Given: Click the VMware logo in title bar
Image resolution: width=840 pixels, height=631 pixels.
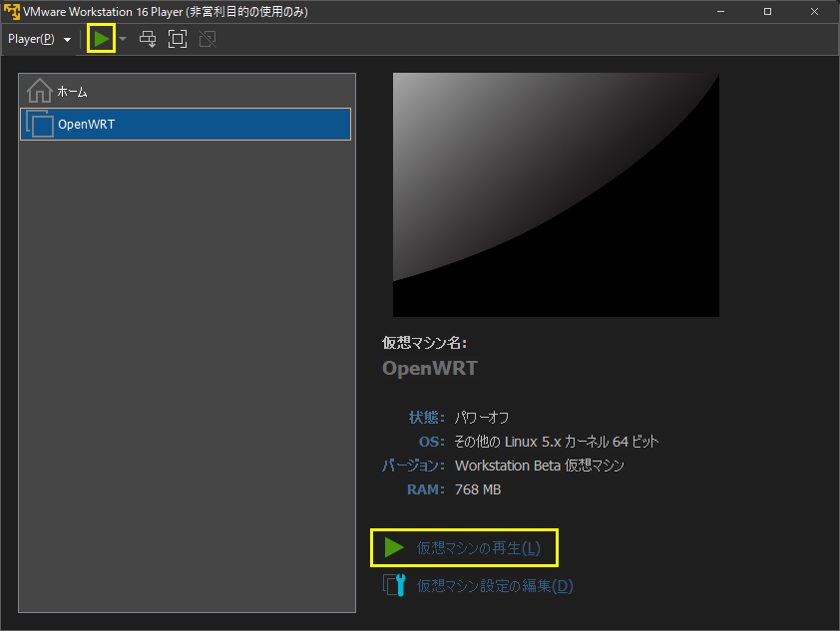Looking at the screenshot, I should pyautogui.click(x=12, y=11).
